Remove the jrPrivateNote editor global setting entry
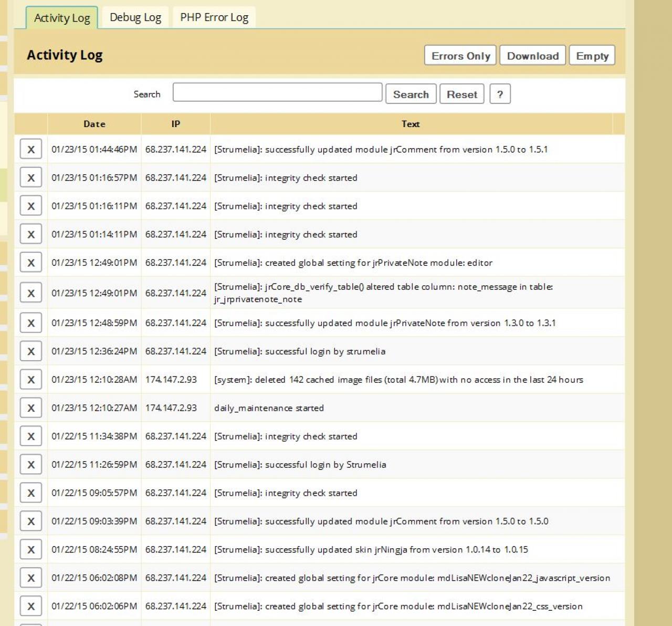The image size is (672, 626). (31, 263)
